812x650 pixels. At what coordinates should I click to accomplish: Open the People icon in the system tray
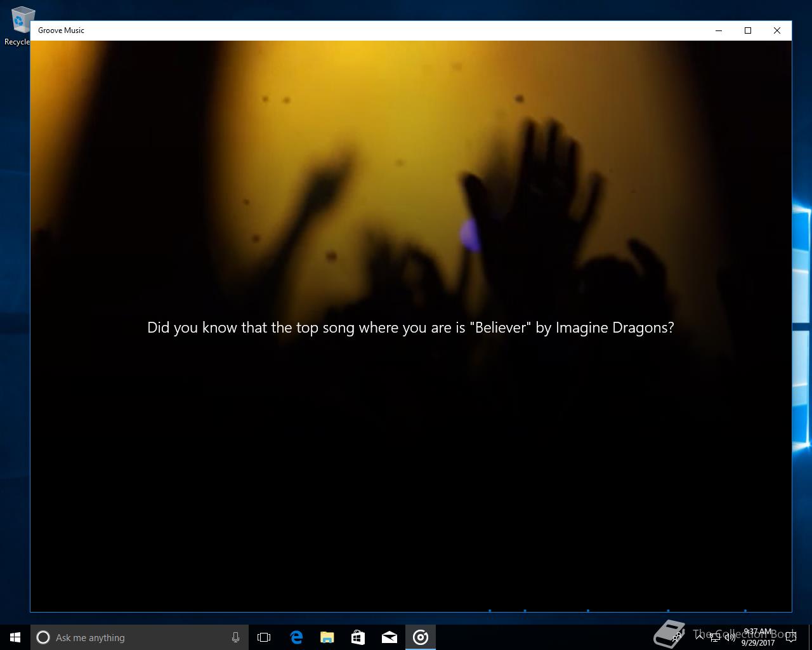678,637
